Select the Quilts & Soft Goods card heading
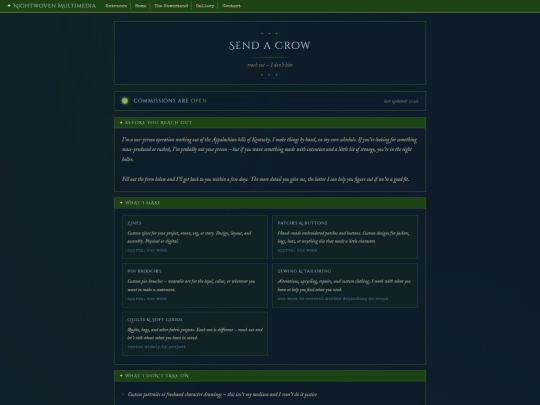The image size is (540, 405). pyautogui.click(x=155, y=320)
